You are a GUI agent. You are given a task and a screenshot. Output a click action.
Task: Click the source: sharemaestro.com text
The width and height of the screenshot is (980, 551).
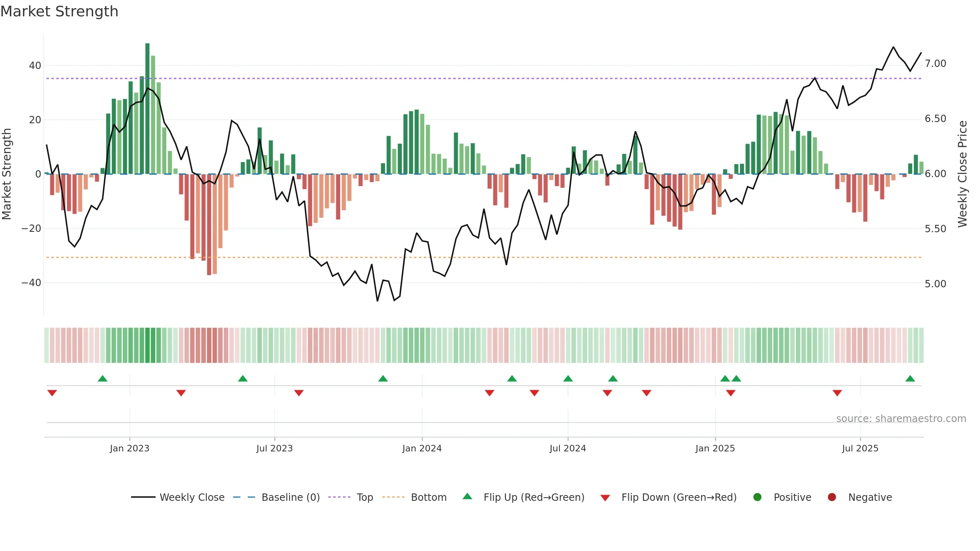point(901,418)
